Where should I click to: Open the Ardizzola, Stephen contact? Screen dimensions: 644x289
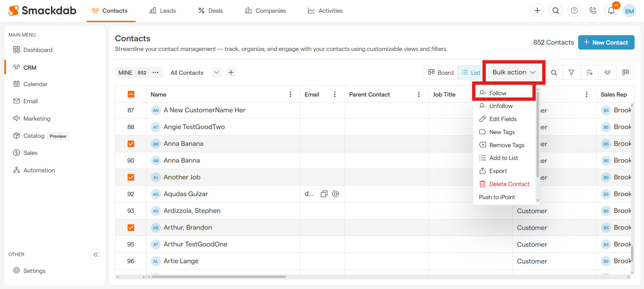pos(192,211)
